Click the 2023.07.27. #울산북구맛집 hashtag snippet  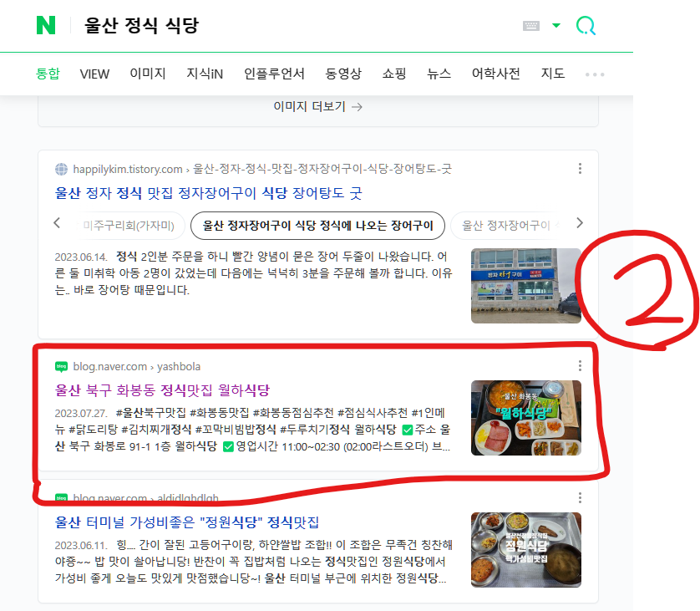click(x=253, y=430)
